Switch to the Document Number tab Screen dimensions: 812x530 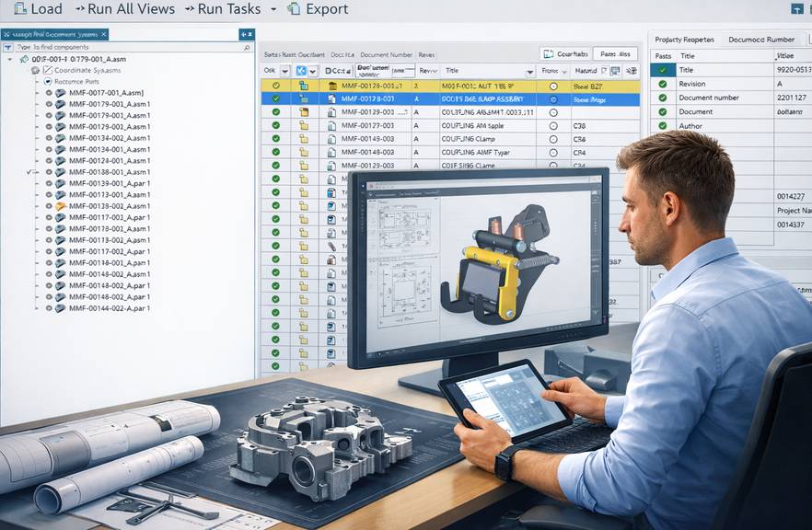[x=762, y=40]
